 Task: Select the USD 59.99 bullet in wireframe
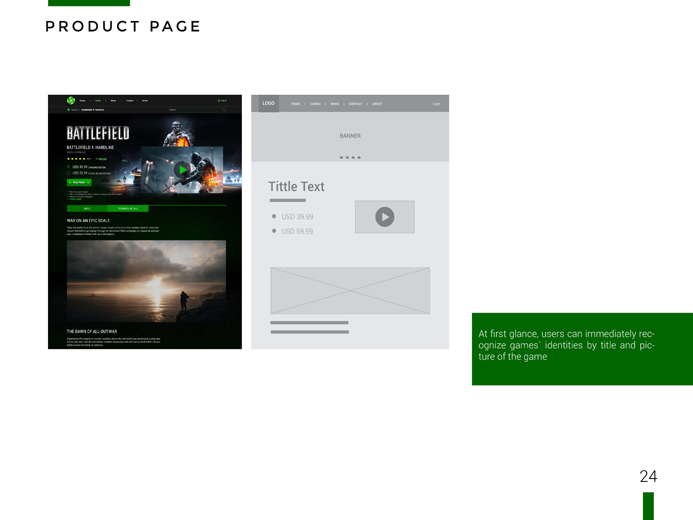click(x=274, y=231)
